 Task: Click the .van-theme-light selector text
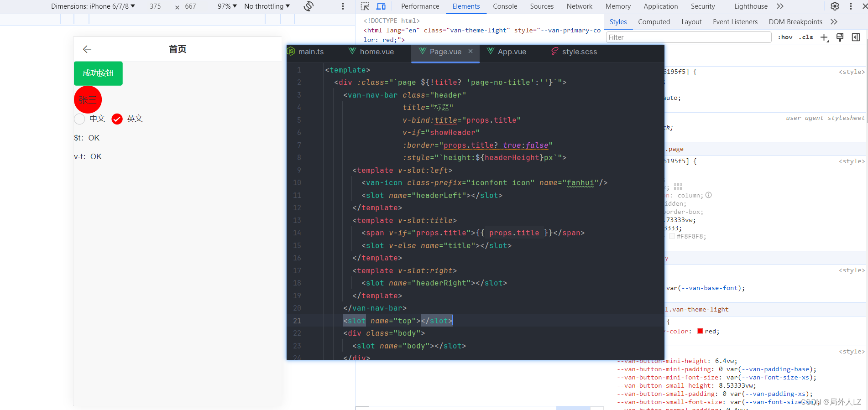698,310
